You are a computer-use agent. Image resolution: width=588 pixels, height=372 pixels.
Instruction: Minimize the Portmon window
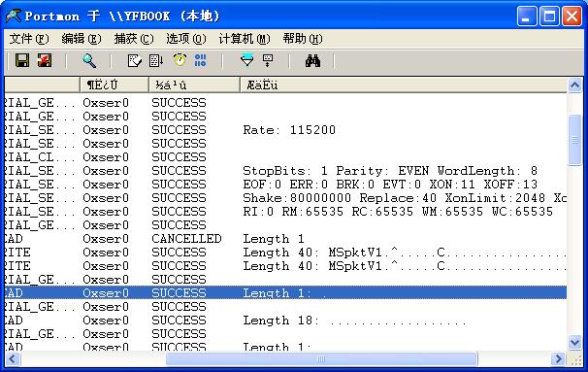[x=527, y=17]
